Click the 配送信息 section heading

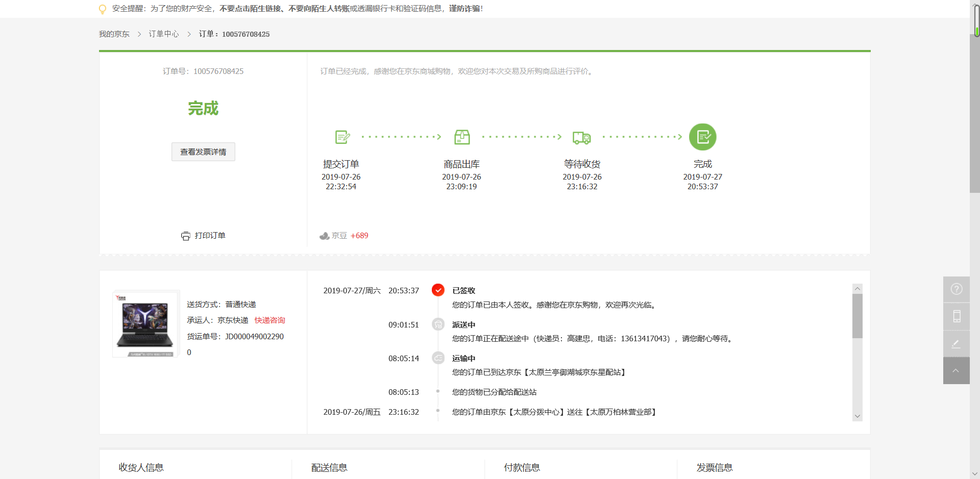[x=329, y=467]
